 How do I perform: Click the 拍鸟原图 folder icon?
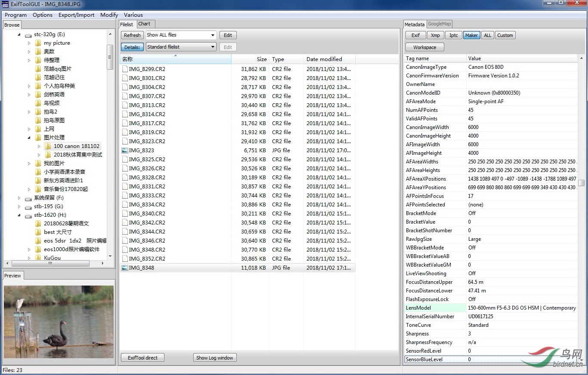pos(38,120)
